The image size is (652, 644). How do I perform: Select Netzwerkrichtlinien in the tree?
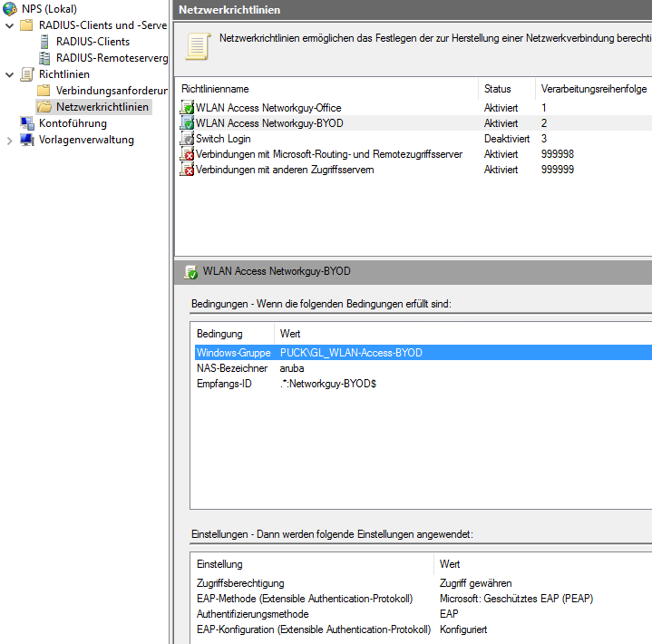point(102,107)
